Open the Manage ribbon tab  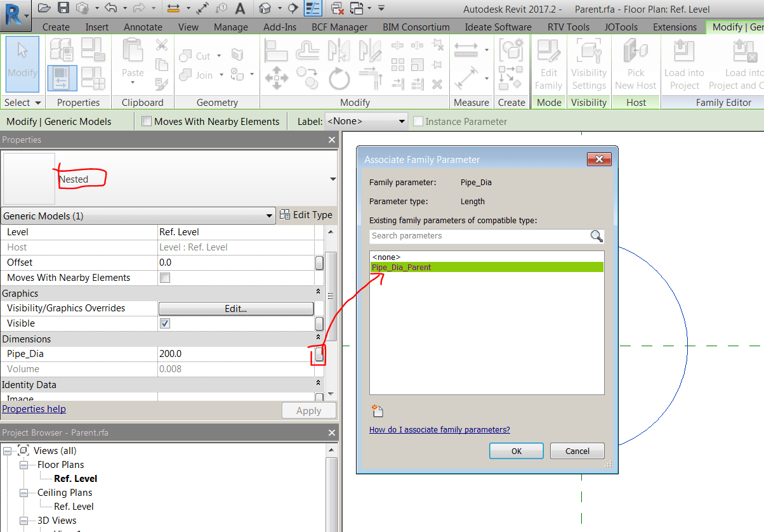click(x=231, y=27)
